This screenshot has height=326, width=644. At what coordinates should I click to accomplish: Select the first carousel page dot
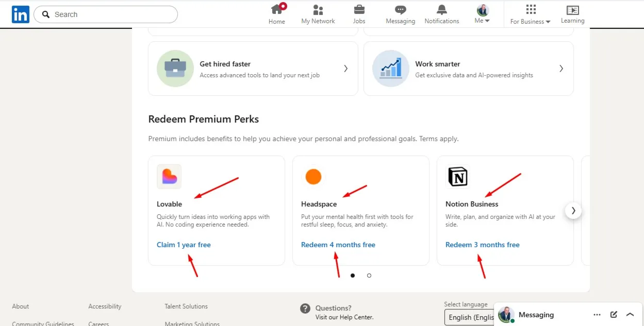(x=353, y=276)
